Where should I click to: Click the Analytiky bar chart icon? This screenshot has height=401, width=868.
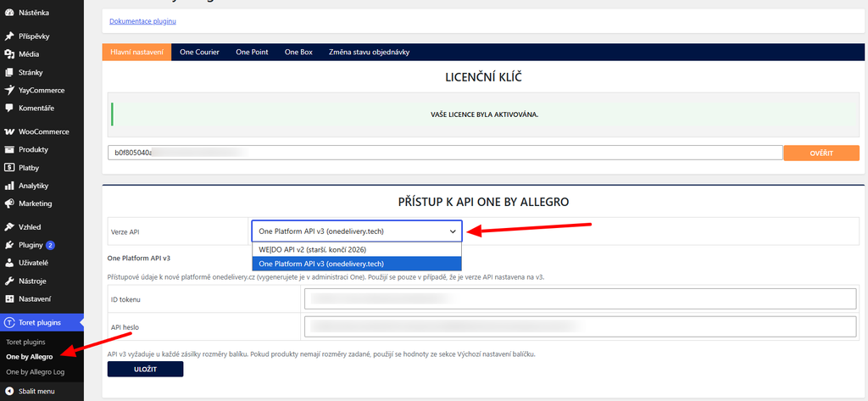[x=8, y=186]
